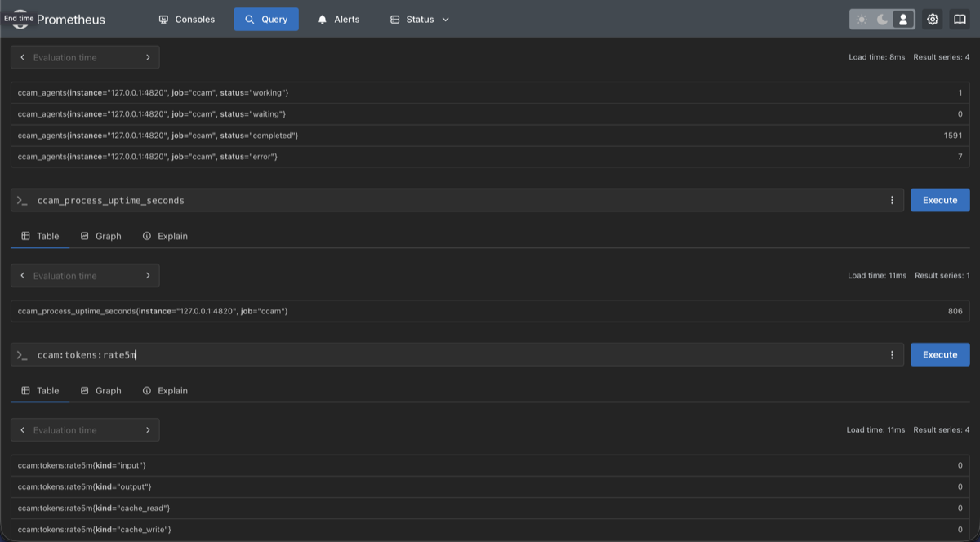This screenshot has width=980, height=542.
Task: Increase evaluation time for uptime query
Action: 148,276
